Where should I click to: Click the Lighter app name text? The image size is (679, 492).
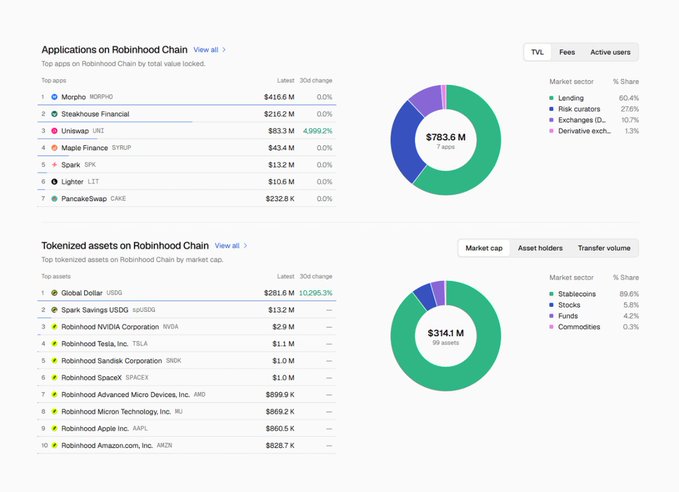click(72, 182)
